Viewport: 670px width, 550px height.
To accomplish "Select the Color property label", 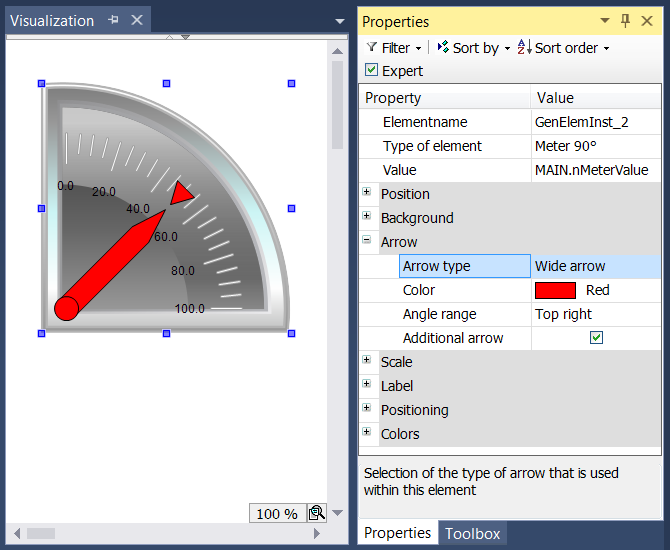I will (419, 290).
